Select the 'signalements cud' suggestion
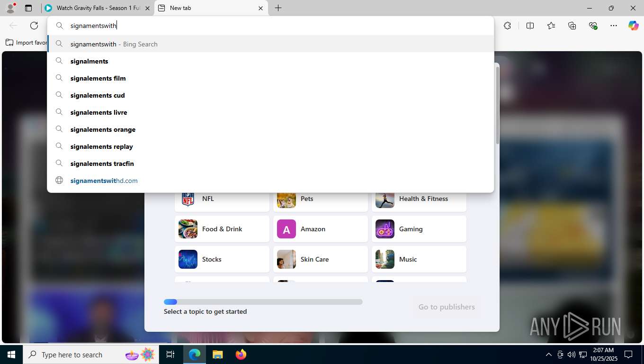 [x=270, y=95]
